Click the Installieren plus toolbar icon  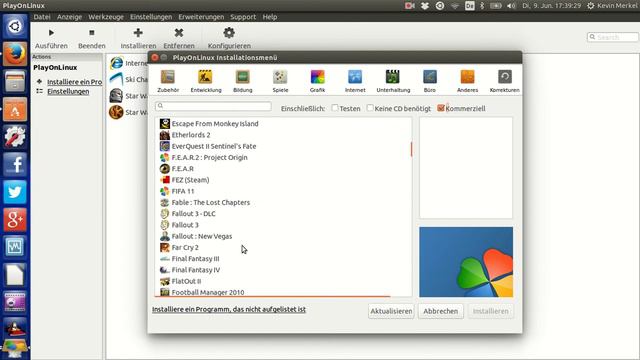pyautogui.click(x=138, y=33)
